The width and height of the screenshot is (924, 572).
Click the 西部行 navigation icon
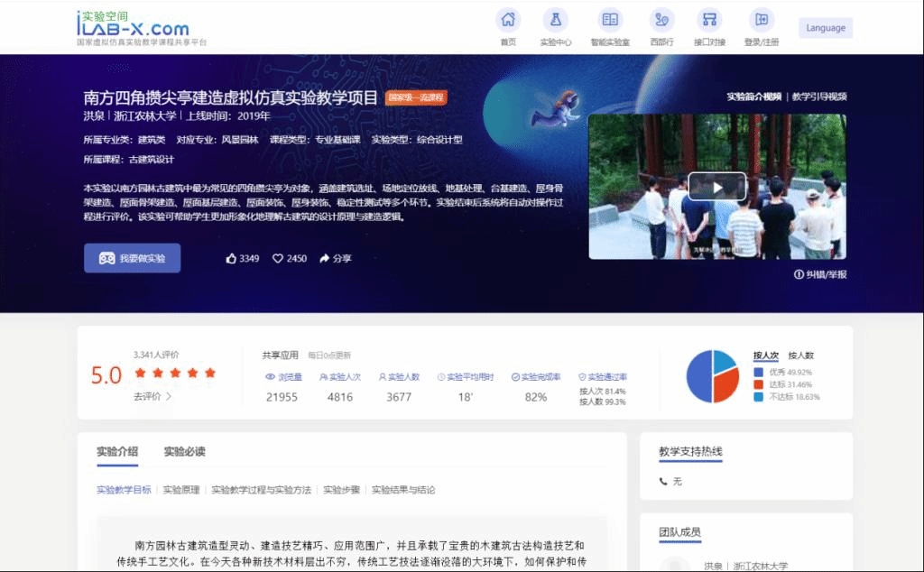pos(661,20)
